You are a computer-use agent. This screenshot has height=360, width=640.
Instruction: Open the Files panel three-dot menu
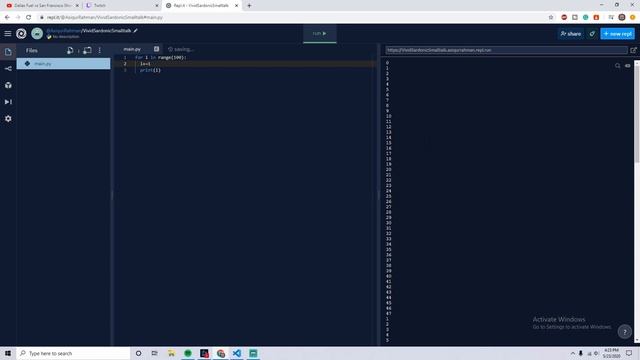(100, 50)
